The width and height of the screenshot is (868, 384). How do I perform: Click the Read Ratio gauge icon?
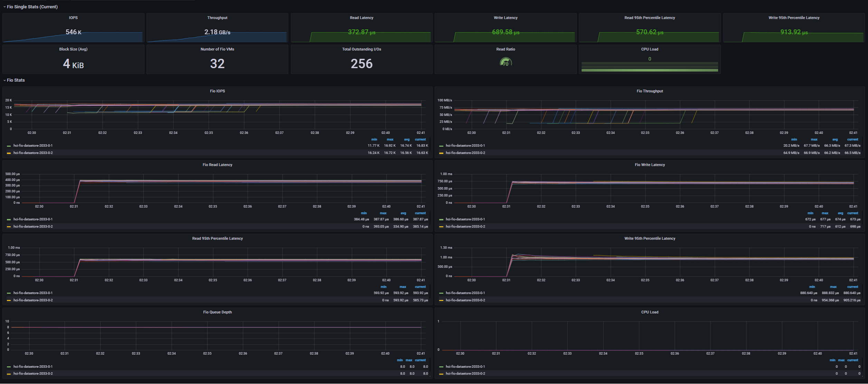[506, 63]
